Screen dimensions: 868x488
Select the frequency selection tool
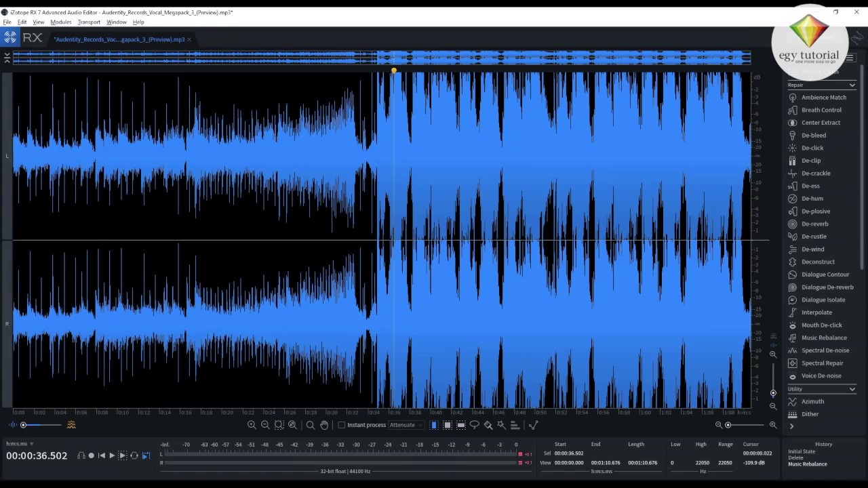(461, 425)
